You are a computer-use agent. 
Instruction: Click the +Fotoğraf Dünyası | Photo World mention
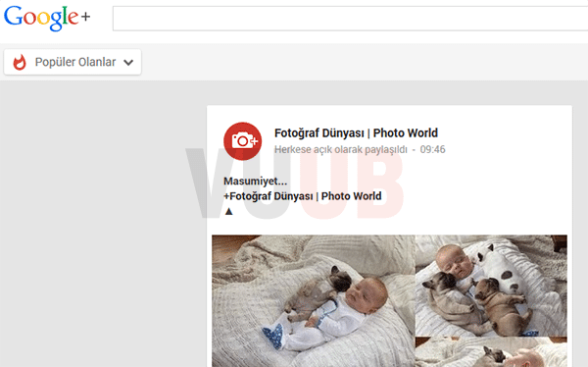[x=302, y=196]
